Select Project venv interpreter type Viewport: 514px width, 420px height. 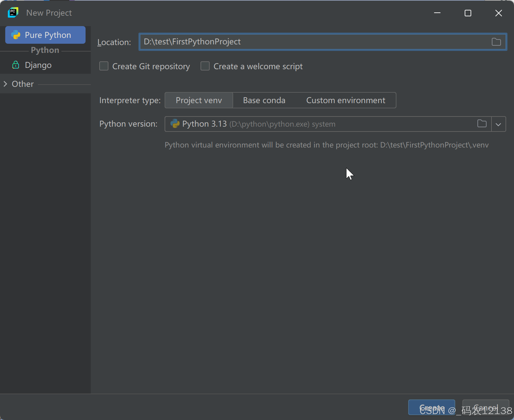click(x=199, y=100)
